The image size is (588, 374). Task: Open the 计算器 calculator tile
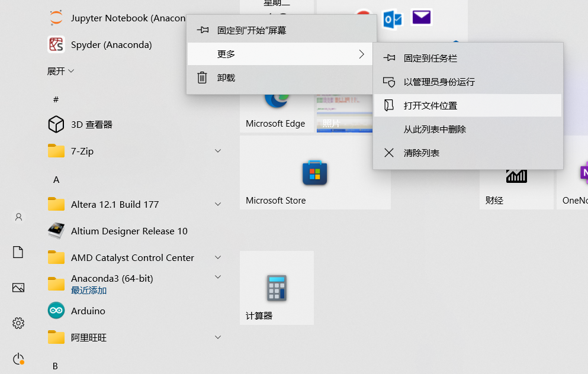[x=277, y=288]
